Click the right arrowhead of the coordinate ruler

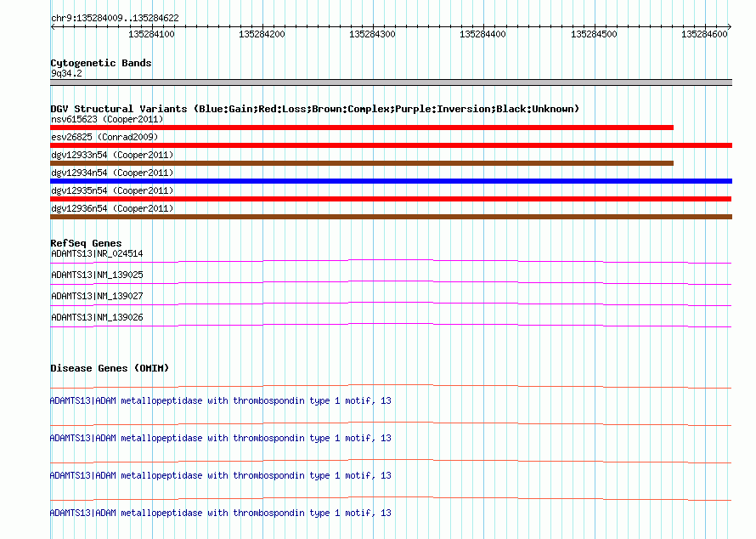(x=730, y=27)
